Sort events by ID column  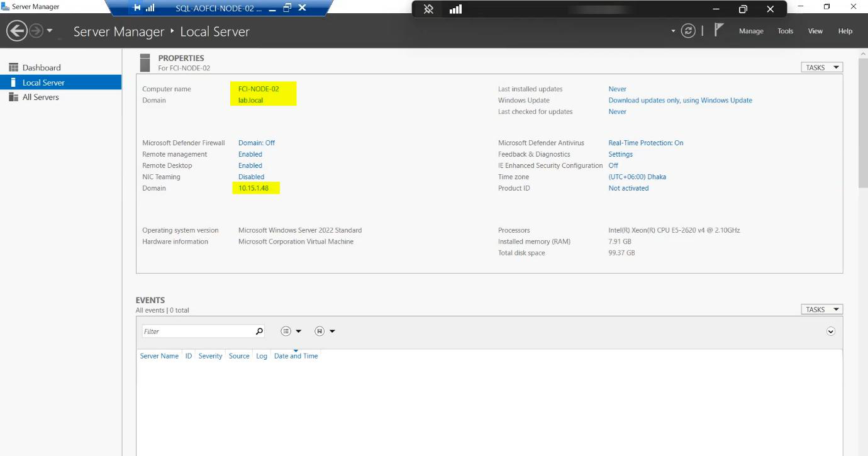188,356
